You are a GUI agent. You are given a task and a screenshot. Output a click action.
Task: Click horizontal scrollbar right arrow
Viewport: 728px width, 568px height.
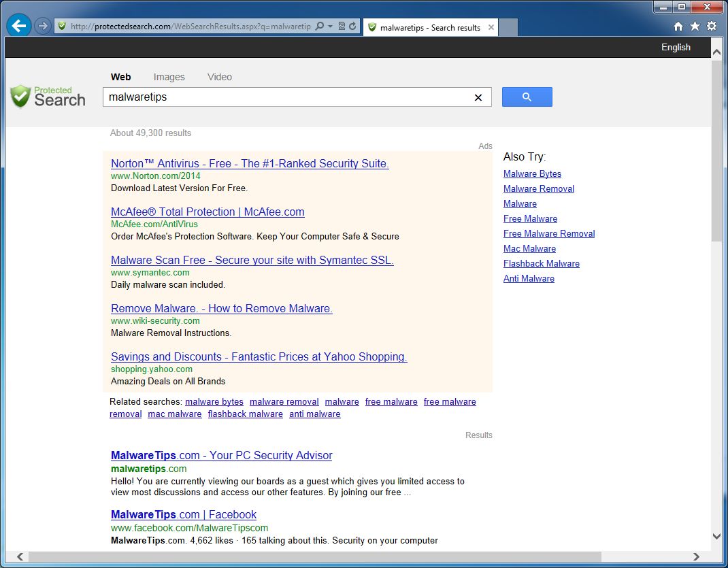696,556
